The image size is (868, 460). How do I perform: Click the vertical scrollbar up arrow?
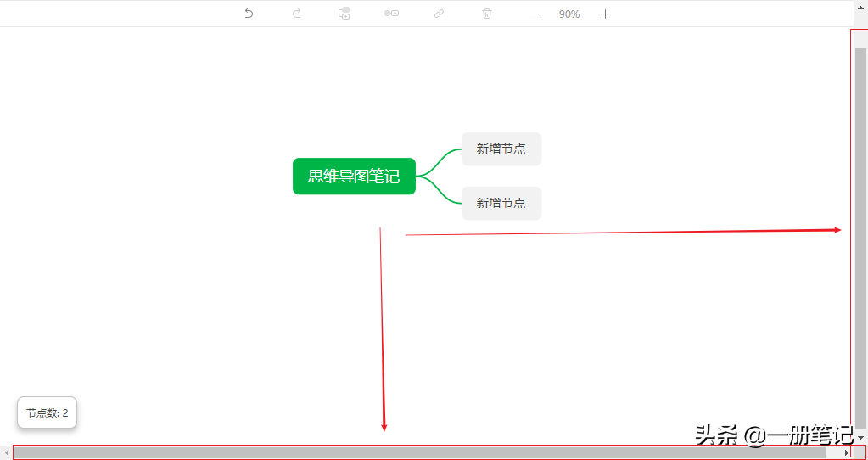(860, 8)
